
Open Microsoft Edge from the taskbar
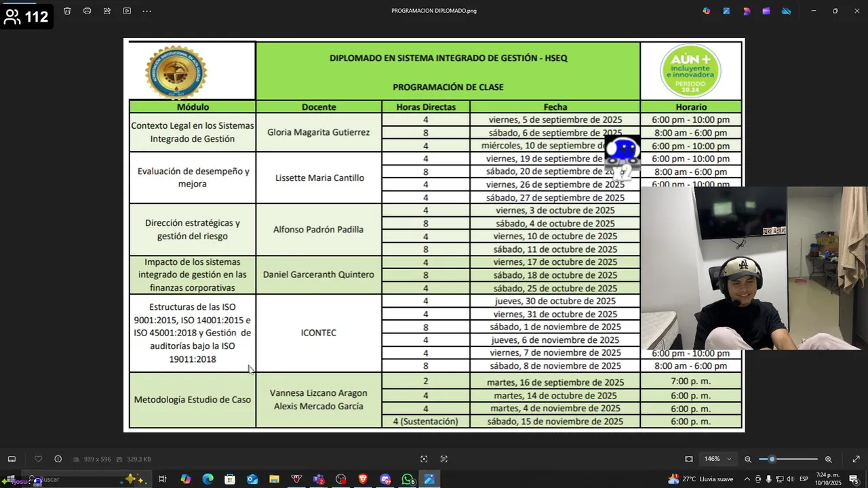click(208, 479)
